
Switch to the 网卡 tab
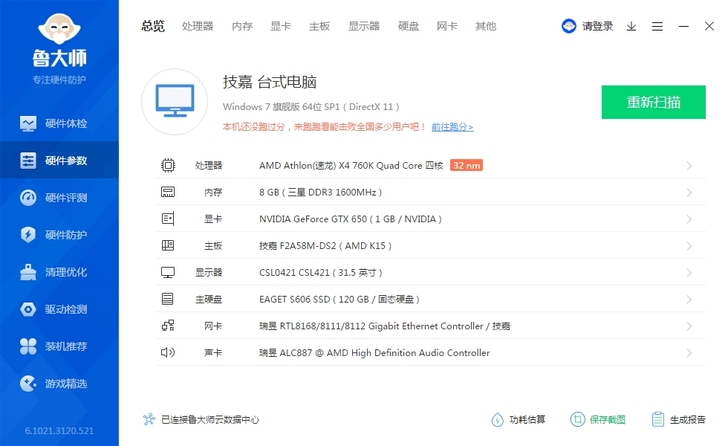pyautogui.click(x=447, y=26)
